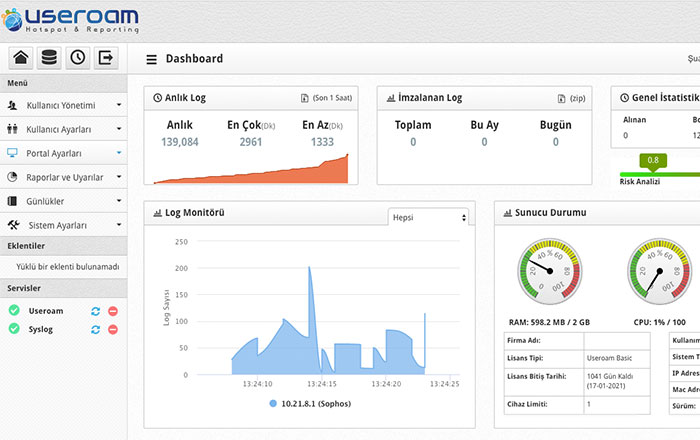700x440 pixels.
Task: Click the Syslog green status check
Action: pyautogui.click(x=14, y=328)
